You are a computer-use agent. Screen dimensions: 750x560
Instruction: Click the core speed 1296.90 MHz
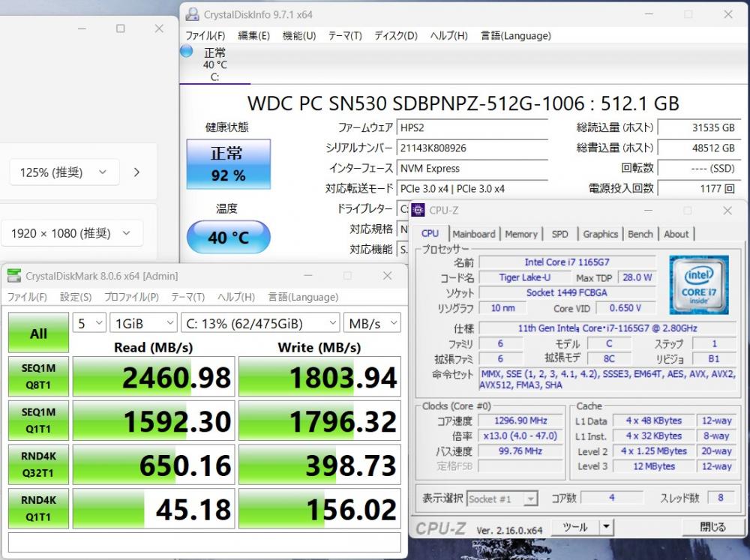coord(521,421)
